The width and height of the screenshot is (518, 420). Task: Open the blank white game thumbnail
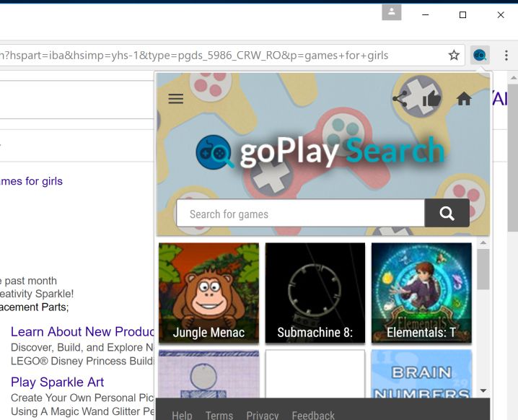click(x=315, y=374)
